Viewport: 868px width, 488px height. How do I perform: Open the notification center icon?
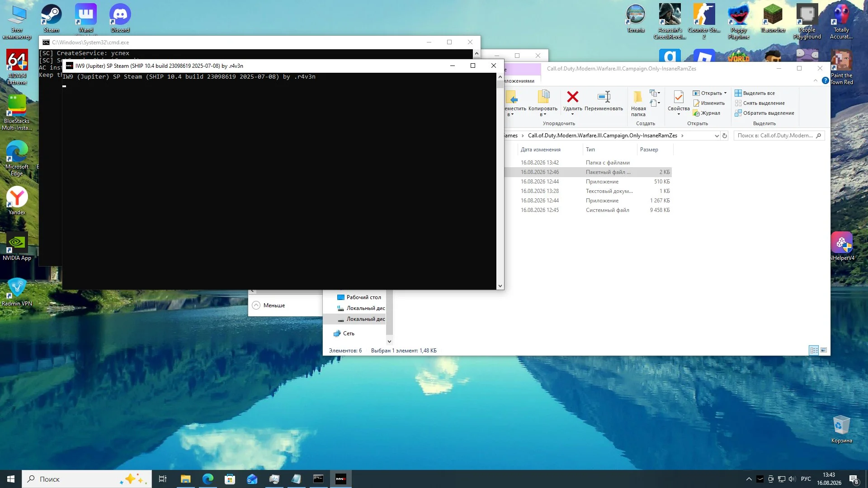(854, 479)
